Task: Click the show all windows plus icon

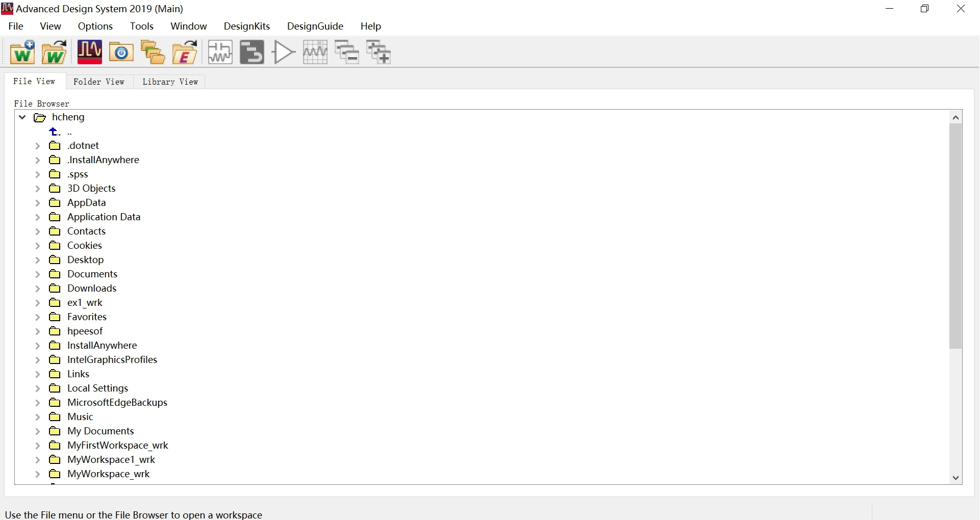Action: tap(379, 52)
